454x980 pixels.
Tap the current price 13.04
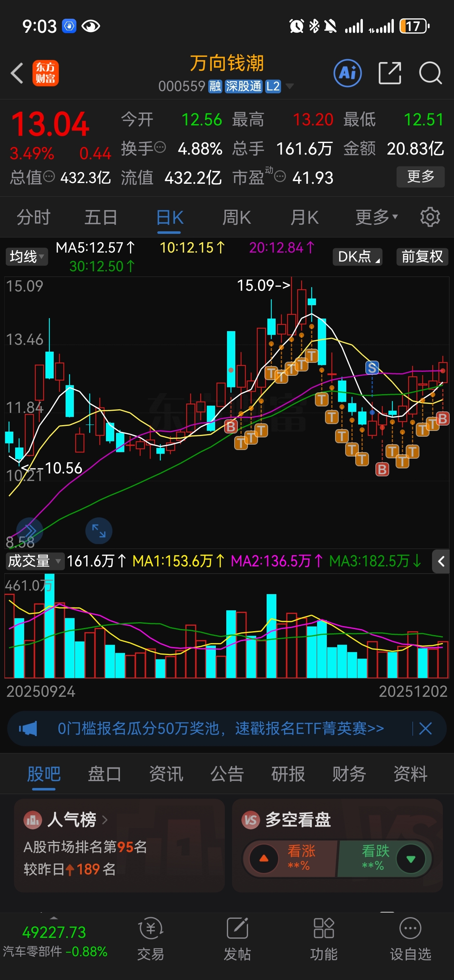tap(50, 124)
